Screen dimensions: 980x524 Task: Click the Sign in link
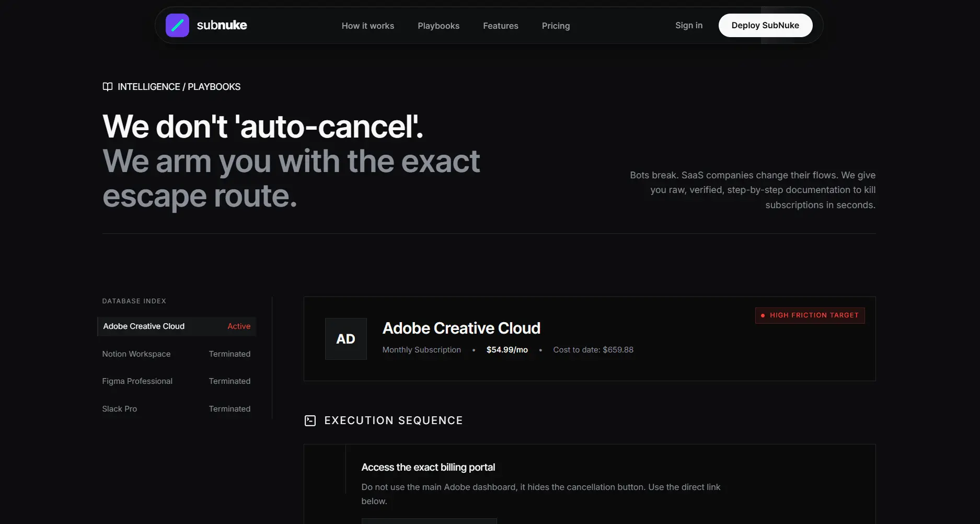[x=688, y=25]
